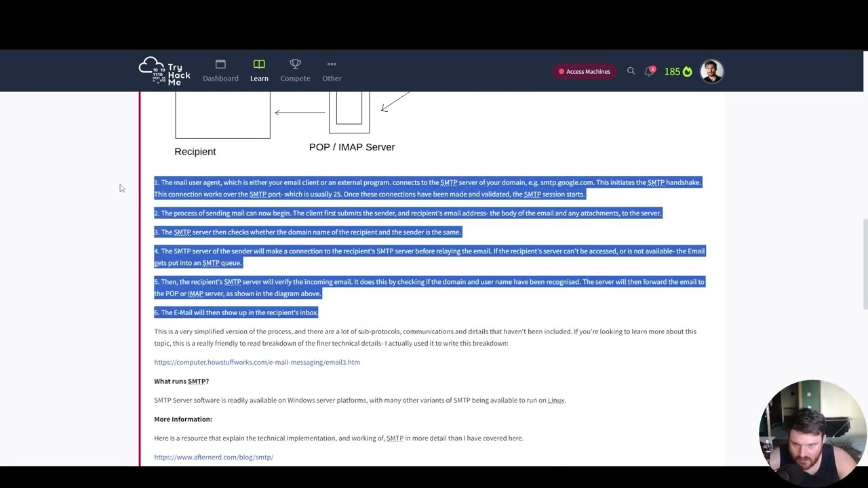The width and height of the screenshot is (868, 488).
Task: Click the 'SMTP Server software' sentence
Action: [x=359, y=400]
